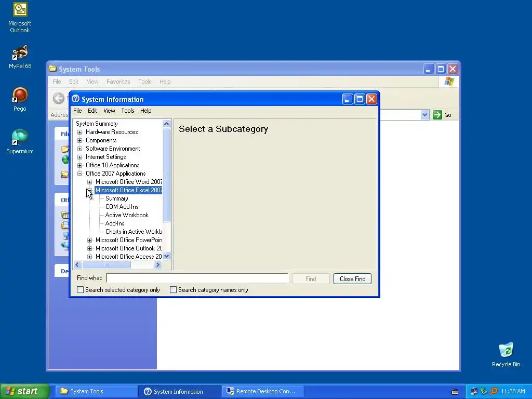
Task: Collapse the Office 2007 Applications node
Action: pyautogui.click(x=79, y=174)
